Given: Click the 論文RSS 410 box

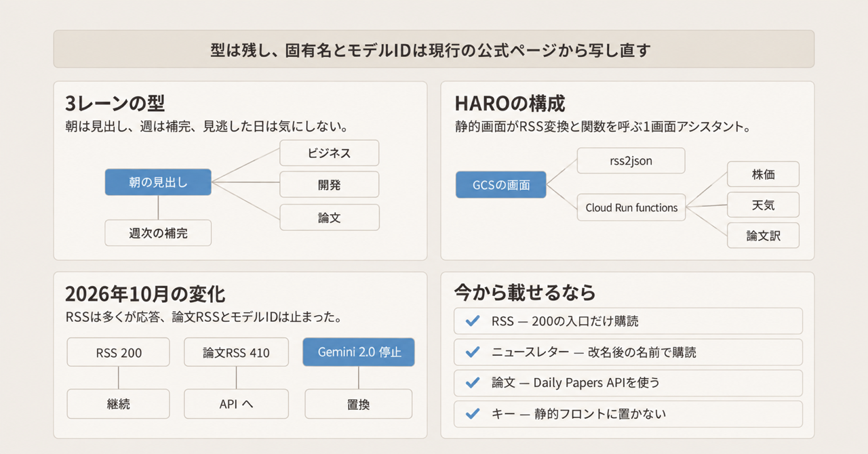Looking at the screenshot, I should (x=236, y=352).
